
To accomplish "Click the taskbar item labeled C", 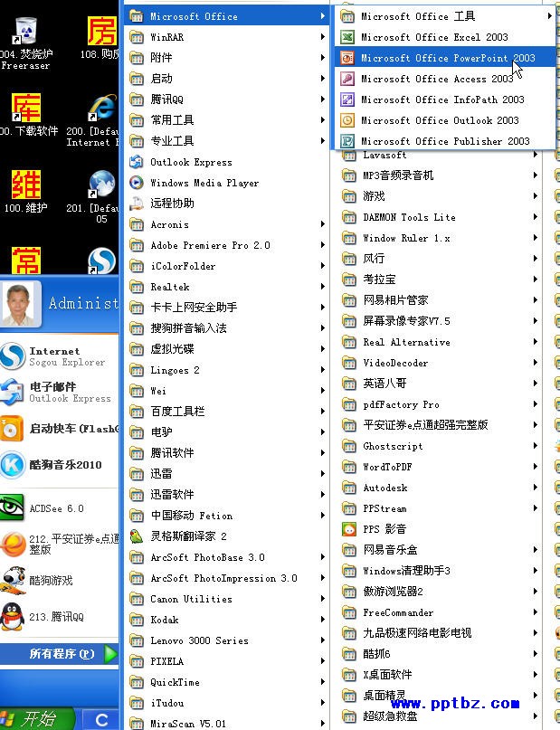I will (x=101, y=720).
